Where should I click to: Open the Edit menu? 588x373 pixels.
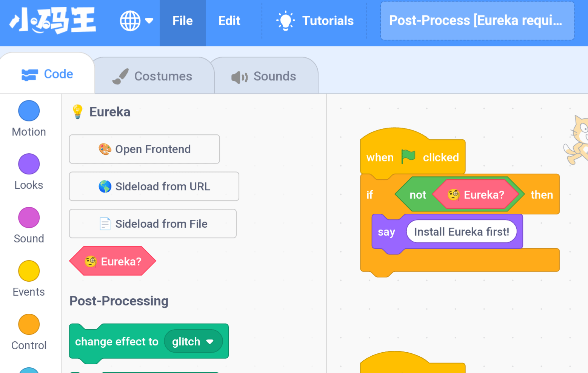coord(229,21)
